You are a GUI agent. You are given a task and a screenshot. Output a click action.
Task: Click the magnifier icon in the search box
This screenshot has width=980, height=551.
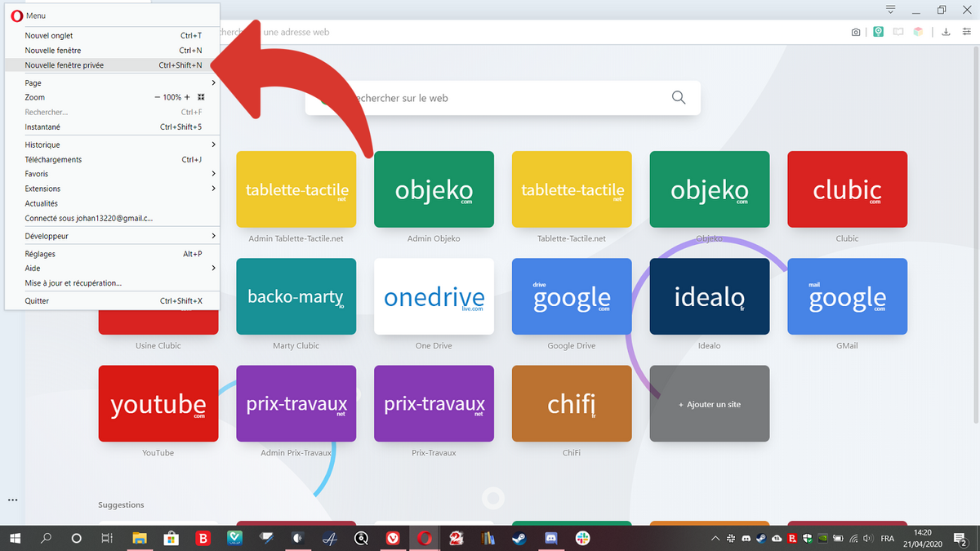click(x=679, y=97)
